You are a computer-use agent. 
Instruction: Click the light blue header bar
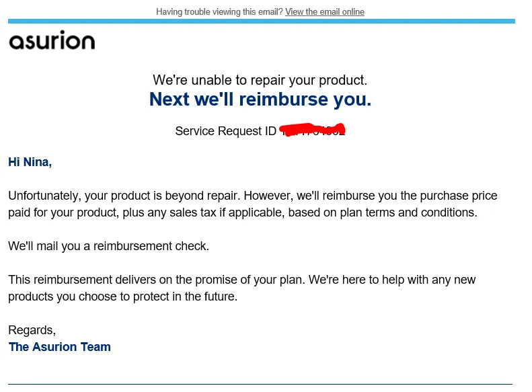tap(261, 22)
